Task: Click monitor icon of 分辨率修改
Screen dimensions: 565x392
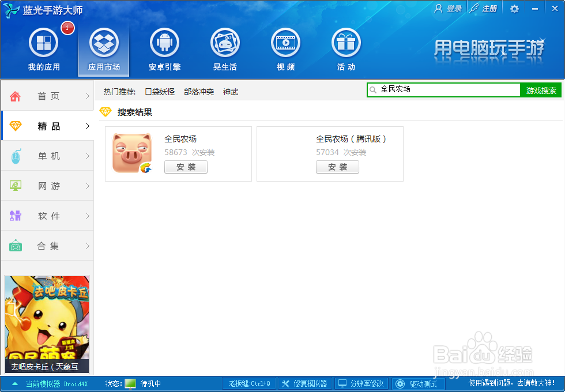Action: pos(342,383)
